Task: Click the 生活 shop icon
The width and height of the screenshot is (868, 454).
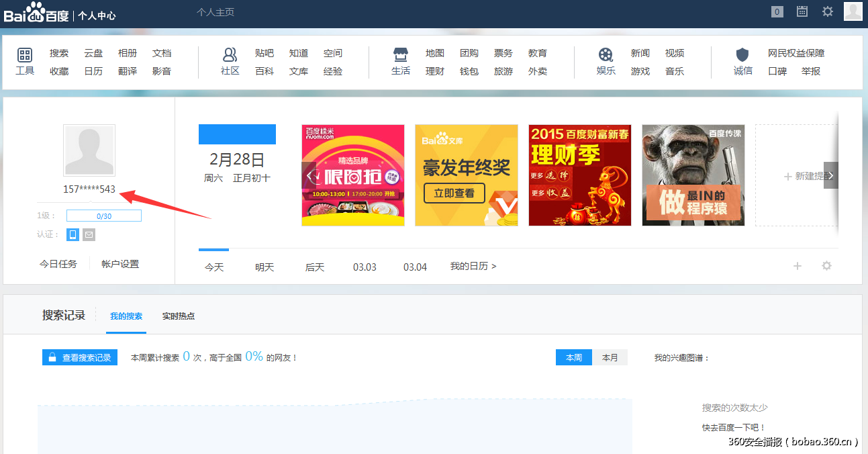Action: pyautogui.click(x=401, y=55)
